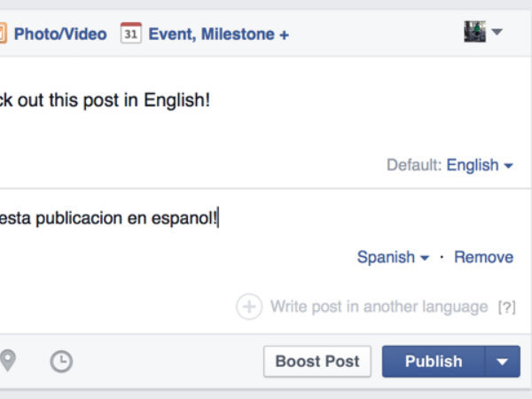This screenshot has height=399, width=532.
Task: Select Write post in another language
Action: [x=379, y=307]
